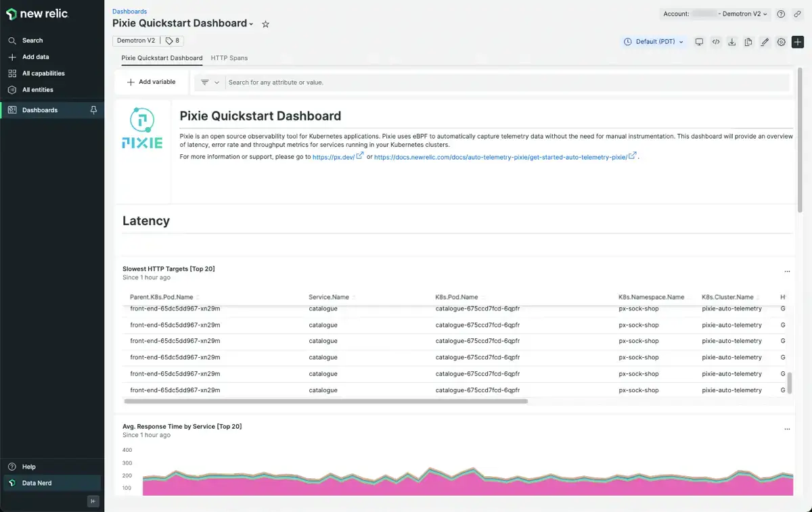Screen dimensions: 812x512
Task: Open the Default (PDT) time picker dropdown
Action: tap(653, 42)
